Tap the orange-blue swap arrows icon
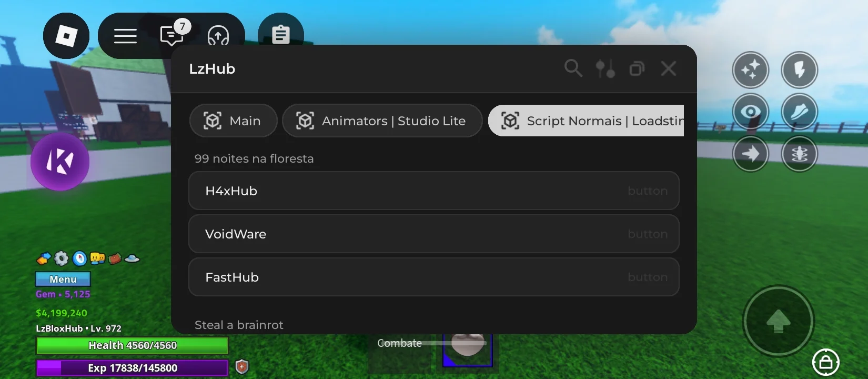 [44, 258]
